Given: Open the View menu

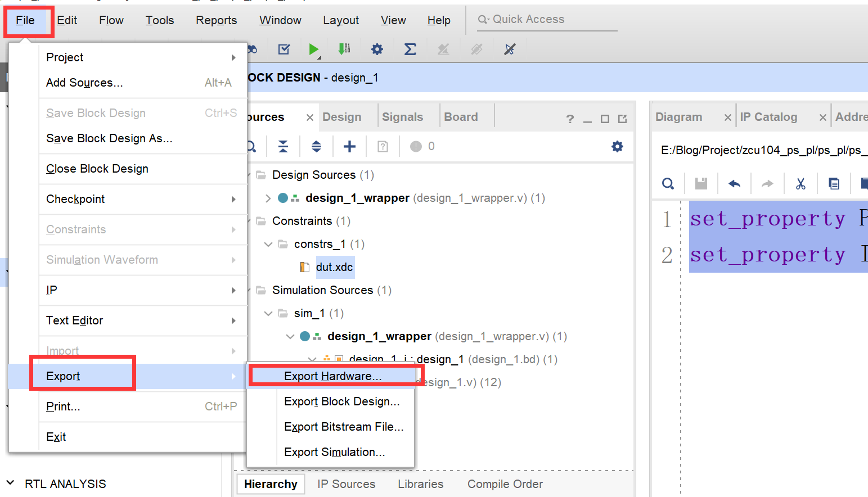Looking at the screenshot, I should pyautogui.click(x=393, y=20).
